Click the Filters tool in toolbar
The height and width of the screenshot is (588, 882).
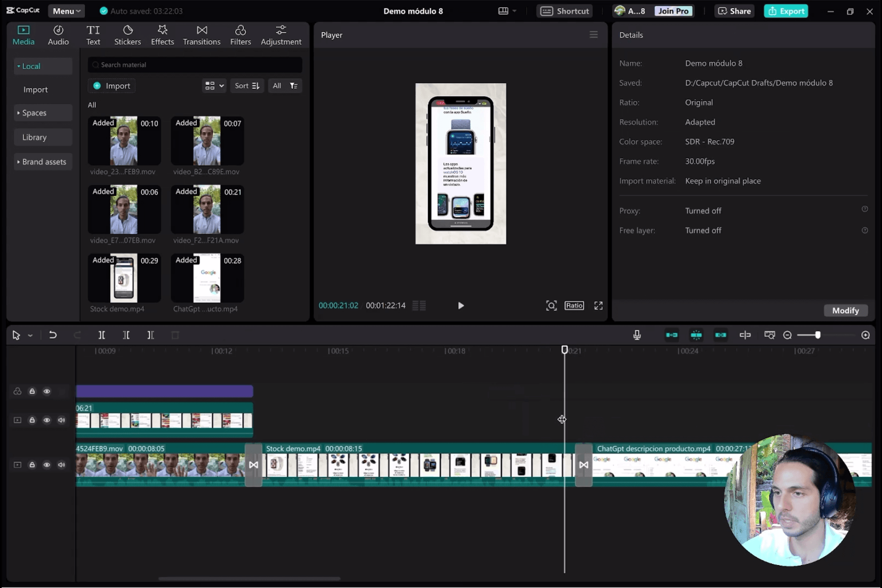[239, 34]
